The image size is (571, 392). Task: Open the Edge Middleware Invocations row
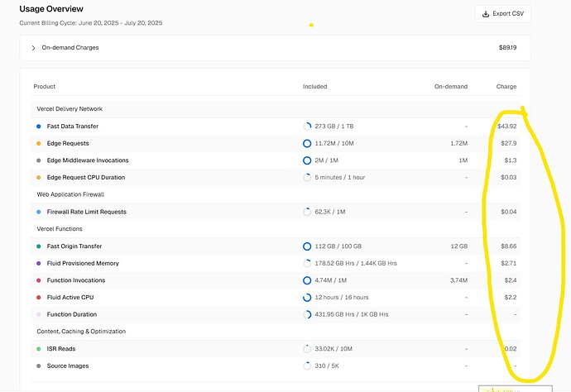click(x=276, y=160)
